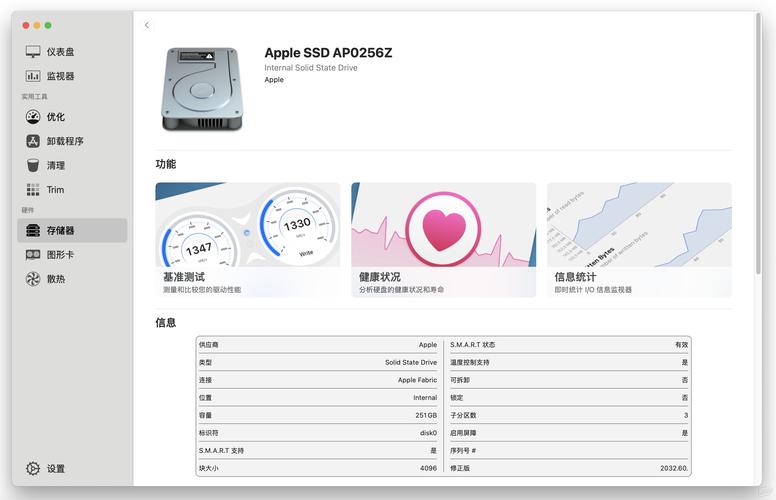Screen dimensions: 776x500
Task: Click the pink heart health icon
Action: click(x=443, y=229)
